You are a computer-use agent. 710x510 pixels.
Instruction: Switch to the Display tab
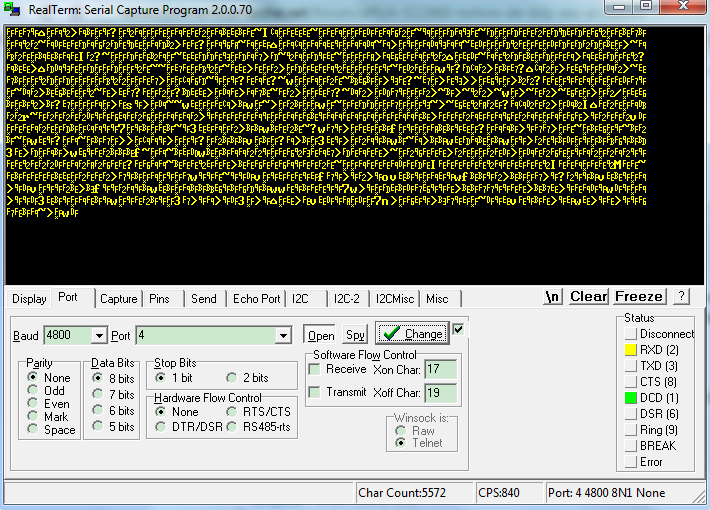[x=29, y=299]
